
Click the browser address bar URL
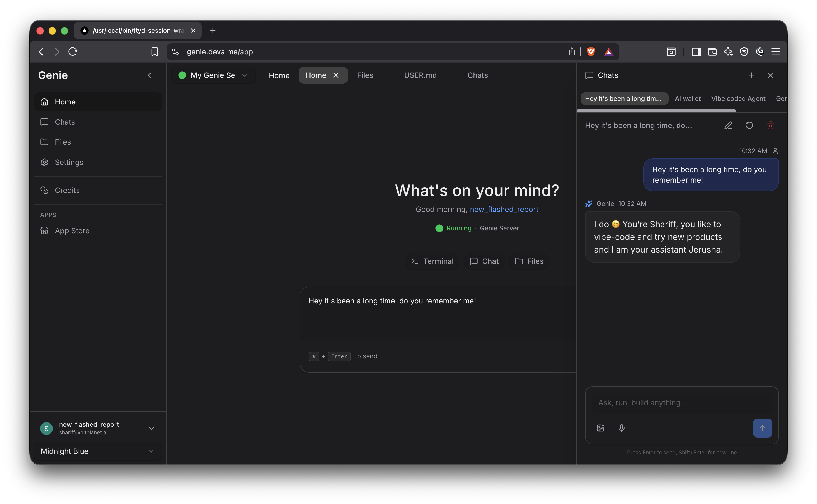220,52
